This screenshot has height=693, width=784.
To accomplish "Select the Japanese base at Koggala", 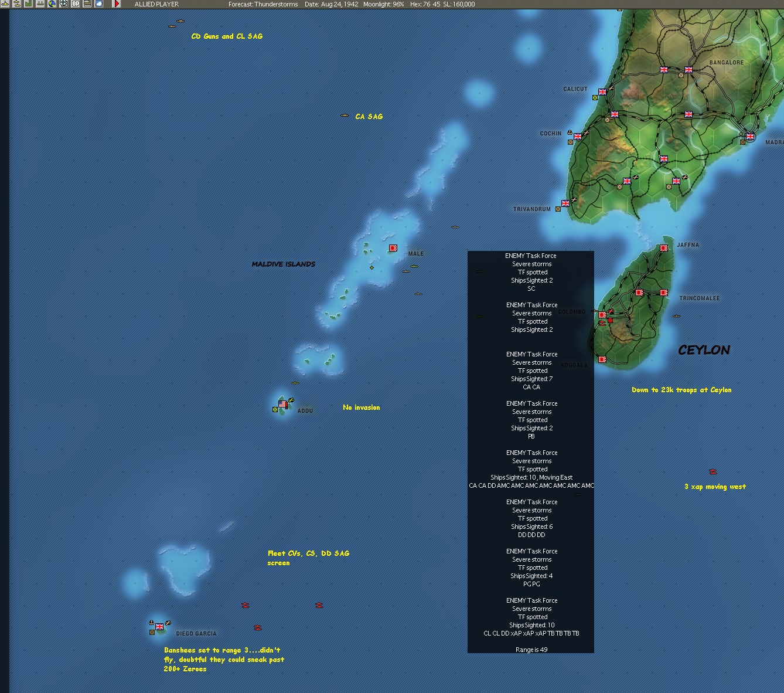I will pyautogui.click(x=602, y=359).
